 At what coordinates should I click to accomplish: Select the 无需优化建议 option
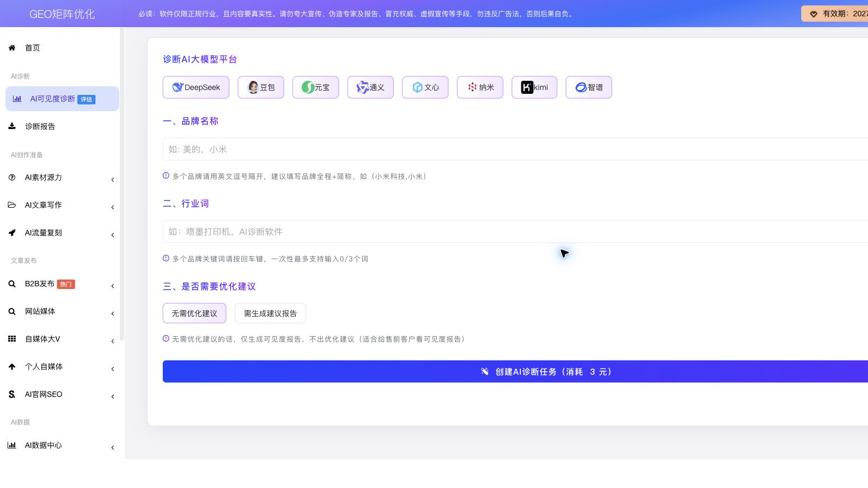point(194,313)
